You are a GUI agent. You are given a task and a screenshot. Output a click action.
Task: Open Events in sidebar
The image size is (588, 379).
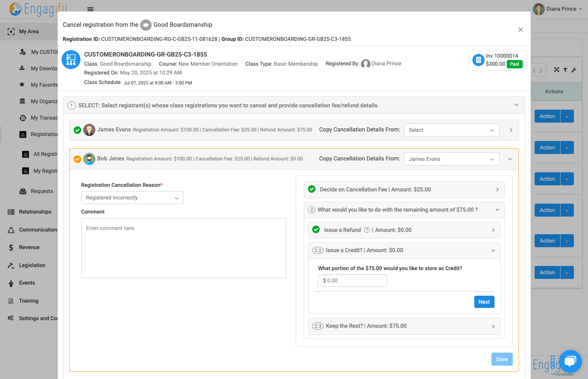(27, 283)
